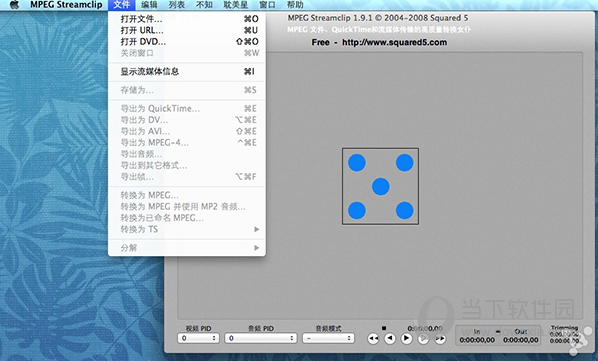The height and width of the screenshot is (361, 598).
Task: Click the play backward button
Action: [390, 339]
